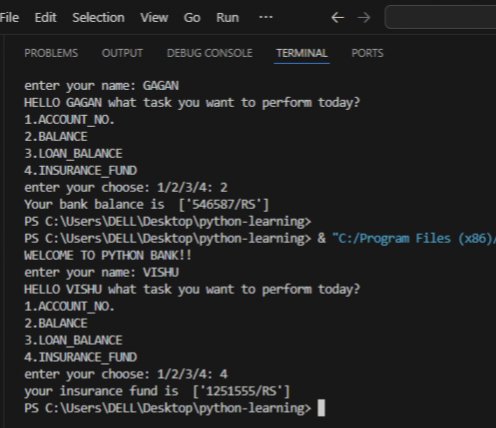Image resolution: width=496 pixels, height=428 pixels.
Task: Expand the more menus ellipsis
Action: 266,17
